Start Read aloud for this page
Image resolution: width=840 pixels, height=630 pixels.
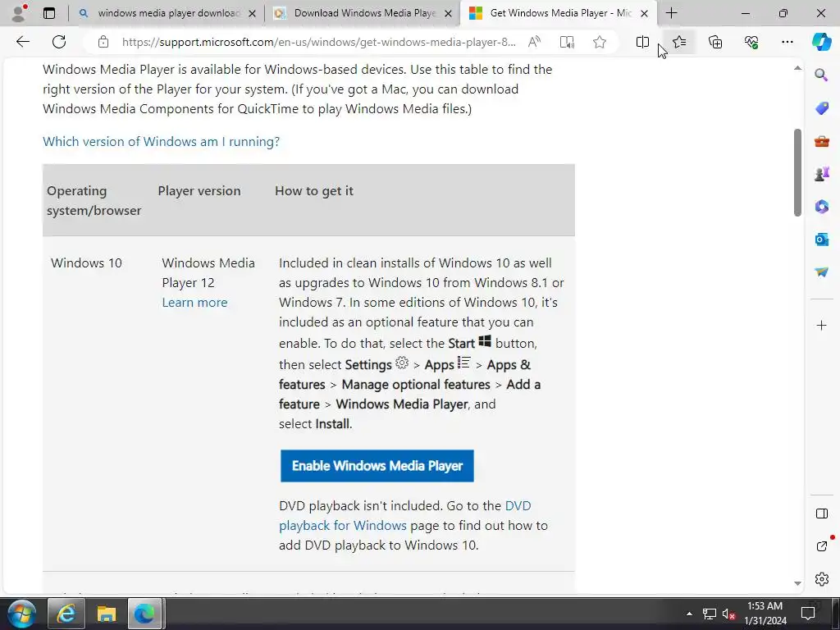[x=534, y=42]
